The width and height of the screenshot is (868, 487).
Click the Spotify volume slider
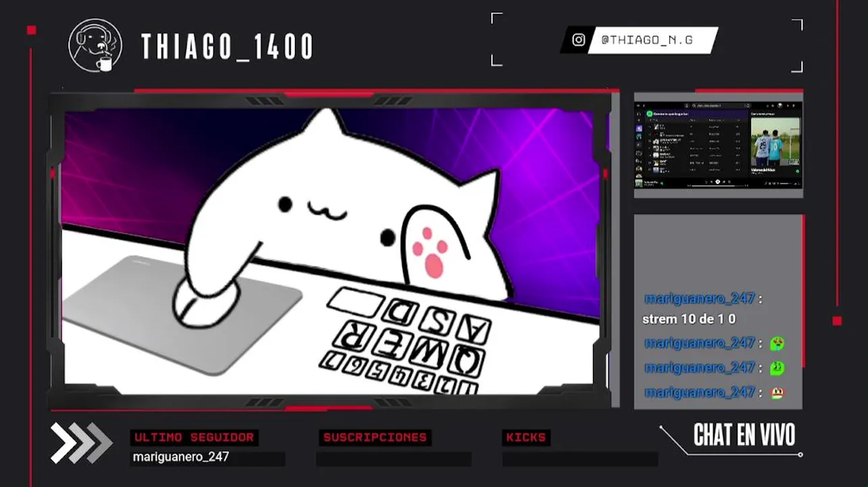pyautogui.click(x=785, y=183)
